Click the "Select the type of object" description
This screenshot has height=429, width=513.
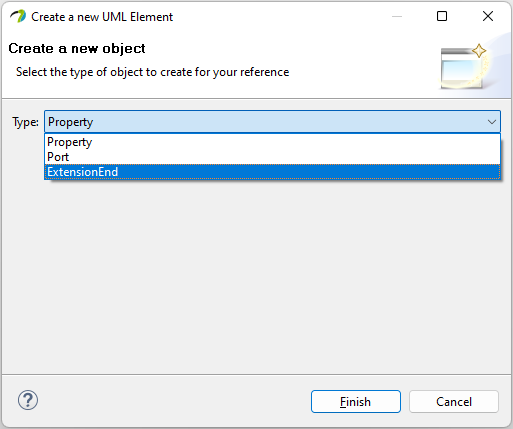point(152,72)
